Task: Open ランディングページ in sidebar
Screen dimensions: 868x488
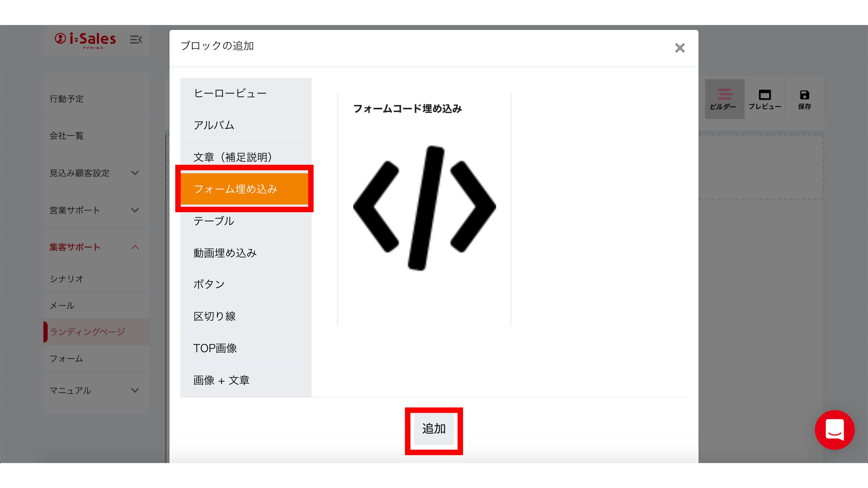Action: 88,332
